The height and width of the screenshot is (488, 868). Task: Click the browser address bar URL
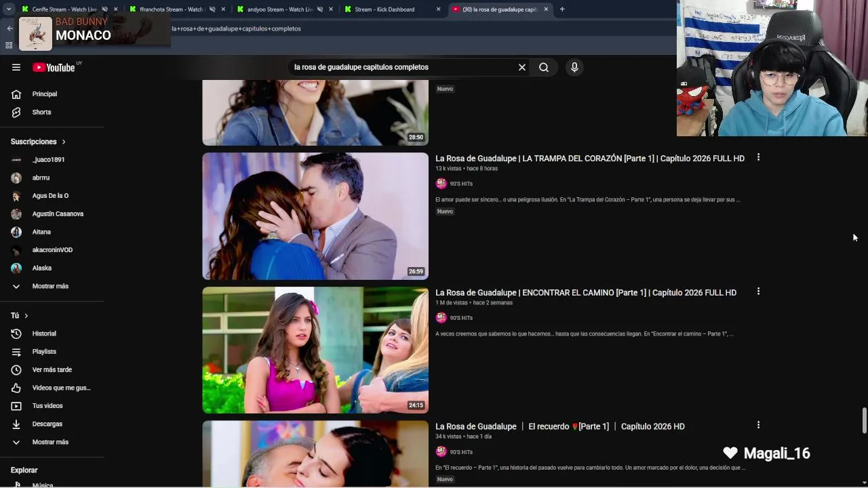point(236,28)
